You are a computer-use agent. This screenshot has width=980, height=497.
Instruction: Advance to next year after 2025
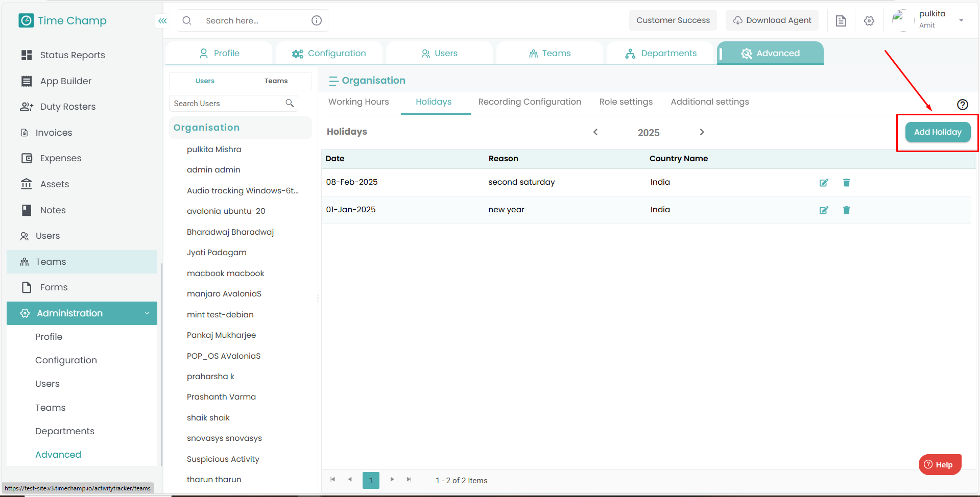[702, 132]
